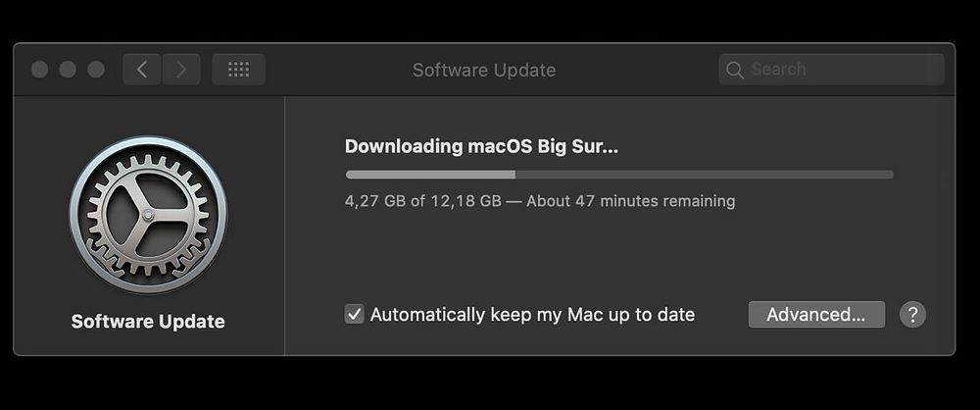Focus the Search field
980x410 pixels.
[843, 70]
